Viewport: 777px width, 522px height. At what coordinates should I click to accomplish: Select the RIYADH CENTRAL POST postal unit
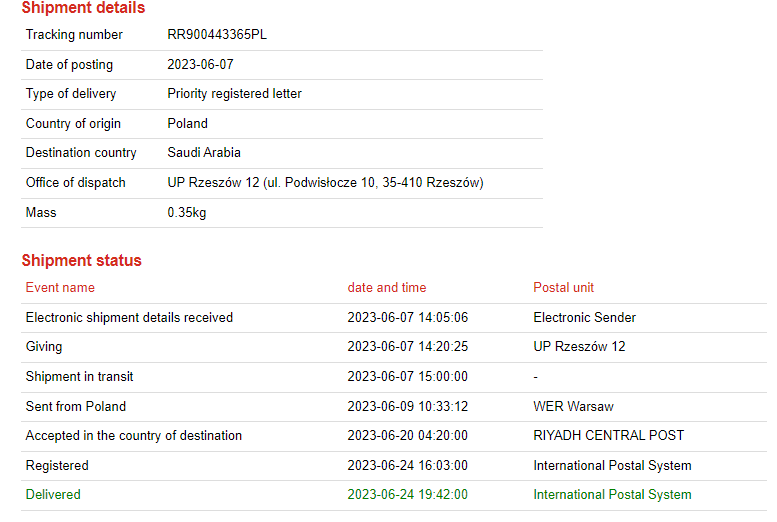[608, 436]
